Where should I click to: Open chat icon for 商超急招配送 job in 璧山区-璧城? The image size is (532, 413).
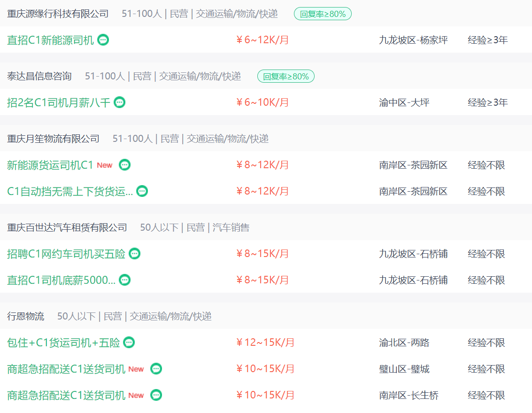[156, 369]
